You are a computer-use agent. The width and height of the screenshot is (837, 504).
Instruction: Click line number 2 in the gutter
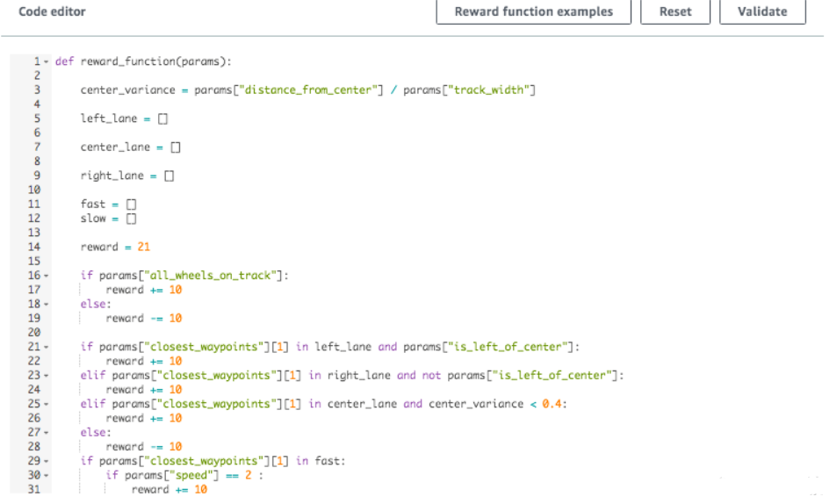[x=37, y=76]
